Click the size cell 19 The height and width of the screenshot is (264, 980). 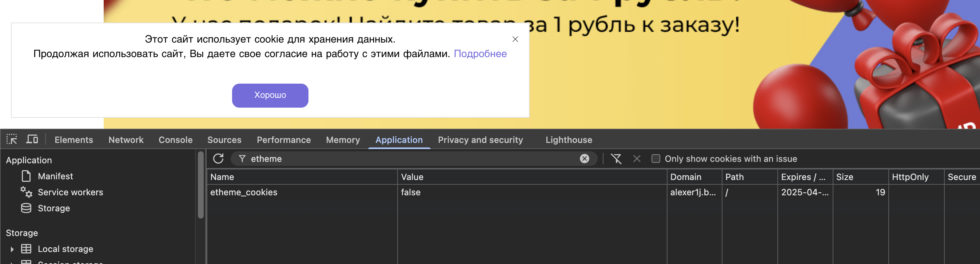880,192
